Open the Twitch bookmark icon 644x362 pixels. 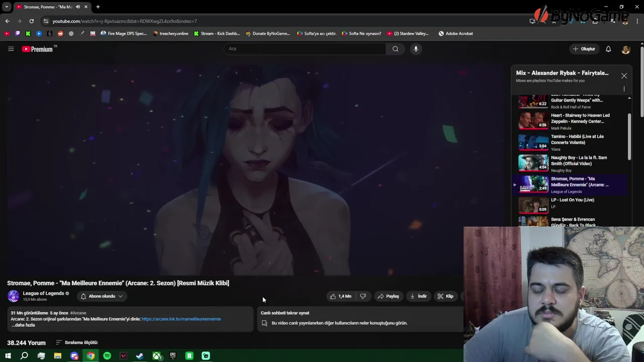(x=17, y=34)
